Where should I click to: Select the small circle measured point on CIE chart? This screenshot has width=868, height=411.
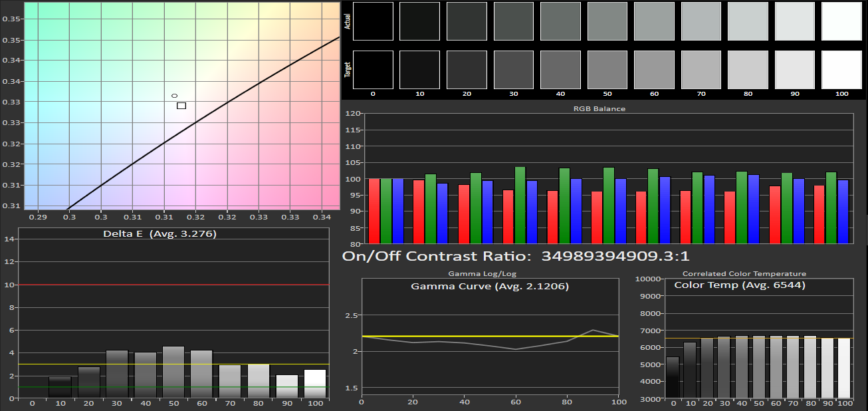(x=174, y=96)
